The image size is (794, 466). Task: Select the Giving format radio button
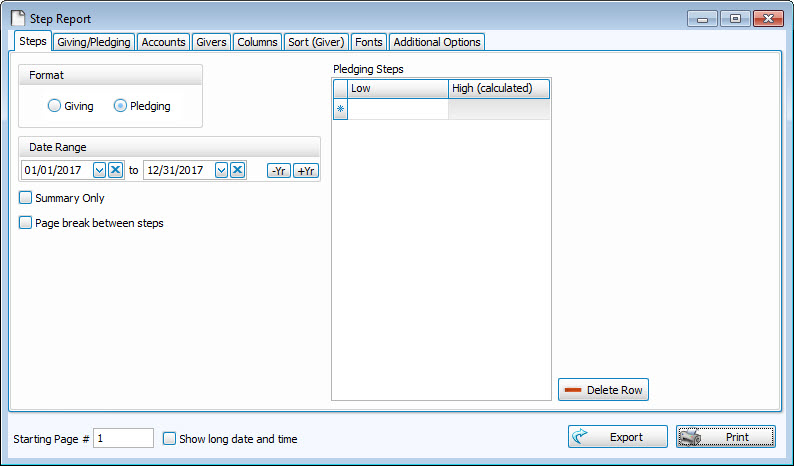(x=54, y=106)
